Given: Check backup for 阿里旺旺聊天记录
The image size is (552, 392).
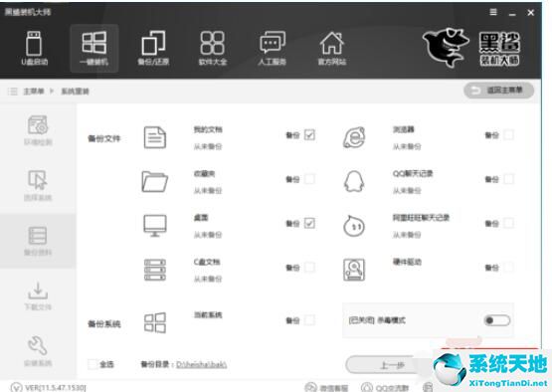Looking at the screenshot, I should 508,223.
